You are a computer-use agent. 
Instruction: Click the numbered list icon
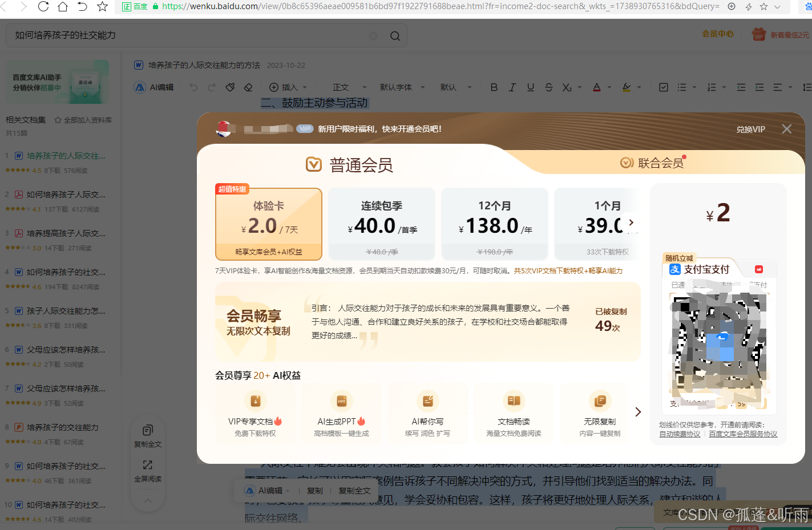click(712, 87)
